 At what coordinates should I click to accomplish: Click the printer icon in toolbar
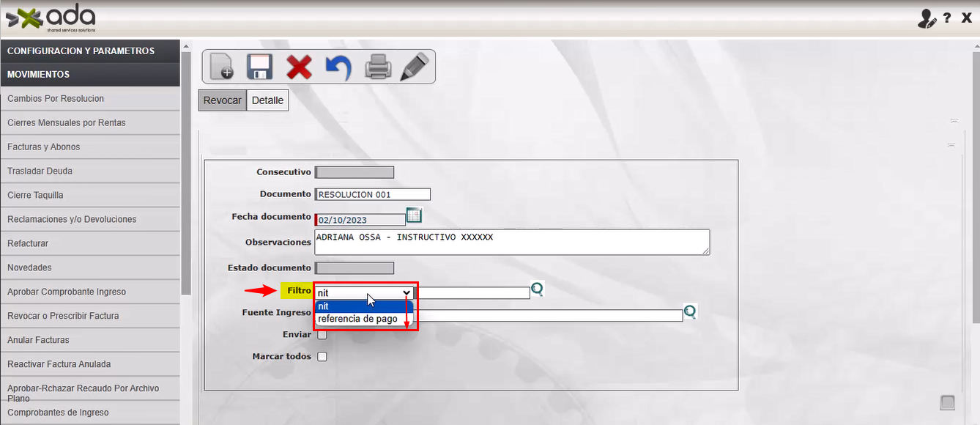tap(378, 67)
